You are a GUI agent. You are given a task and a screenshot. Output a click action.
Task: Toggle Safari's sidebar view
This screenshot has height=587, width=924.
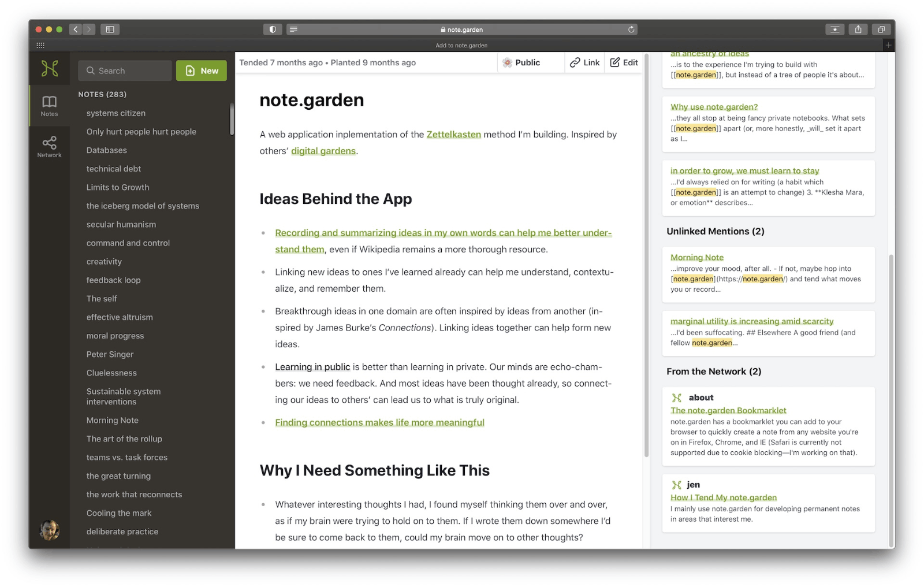tap(110, 29)
